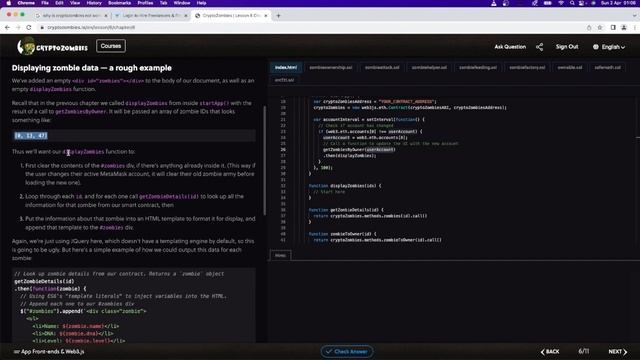This screenshot has width=640, height=360.
Task: Click the globe icon beside English
Action: coord(596,47)
